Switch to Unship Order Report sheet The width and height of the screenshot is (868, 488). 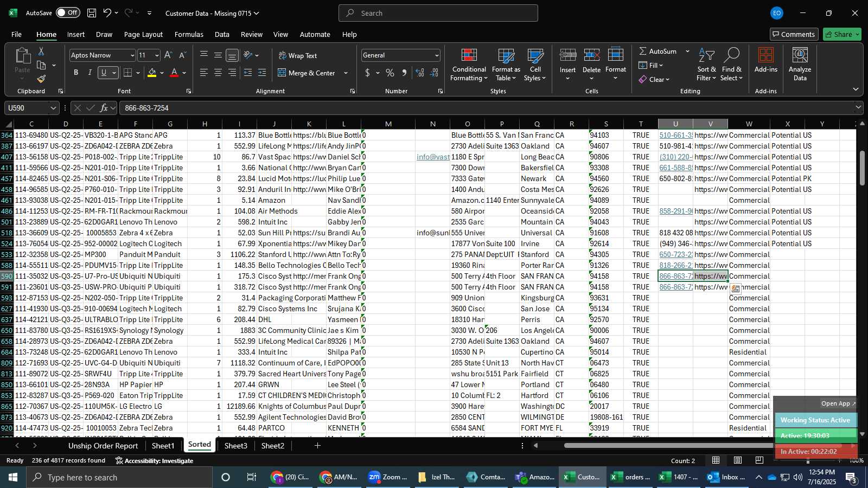[x=103, y=446]
